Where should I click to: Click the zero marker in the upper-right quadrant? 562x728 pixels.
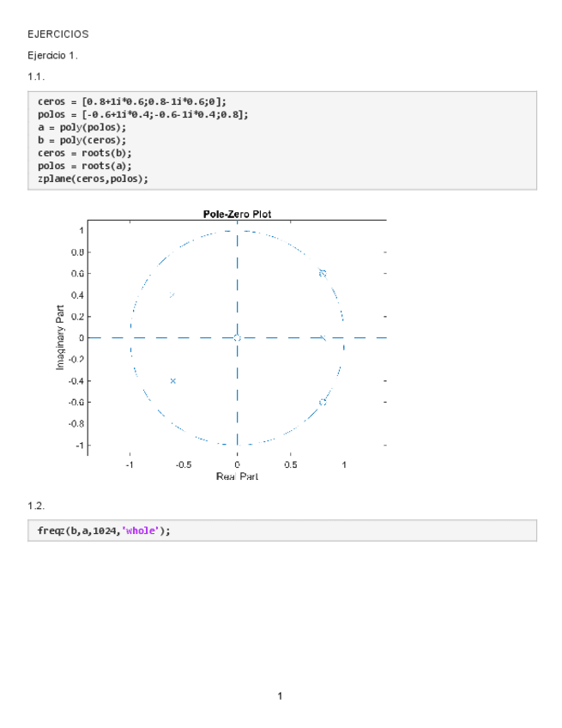click(323, 273)
